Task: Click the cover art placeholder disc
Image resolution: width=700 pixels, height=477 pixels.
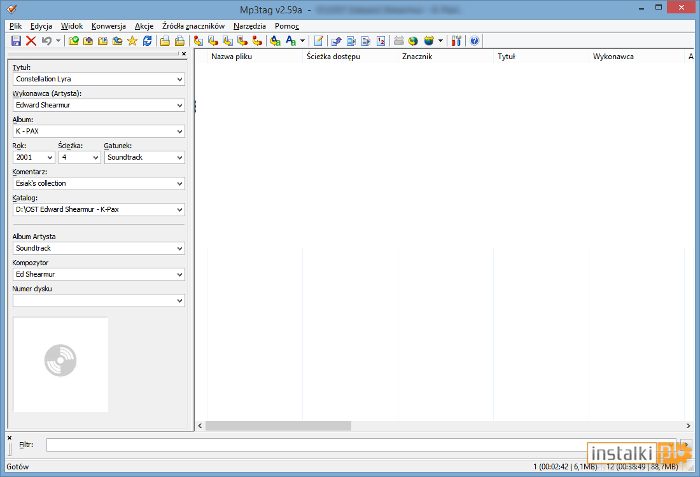Action: (61, 360)
